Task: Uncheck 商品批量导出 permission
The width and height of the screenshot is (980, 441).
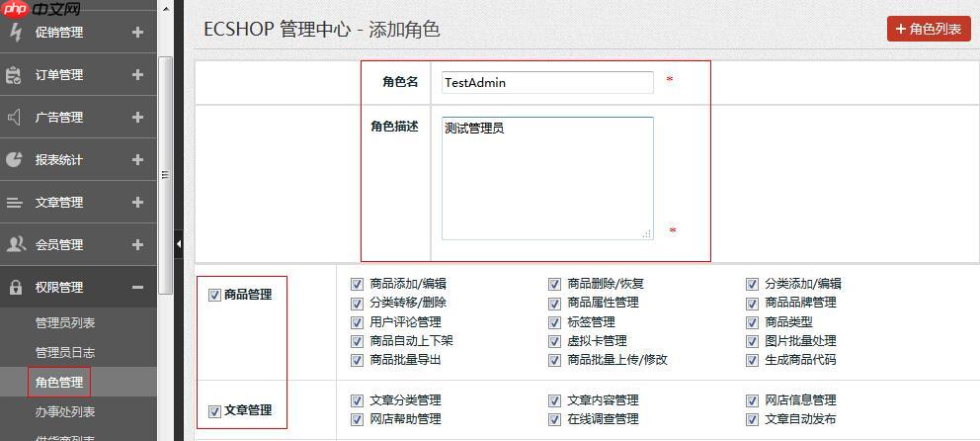Action: point(357,360)
